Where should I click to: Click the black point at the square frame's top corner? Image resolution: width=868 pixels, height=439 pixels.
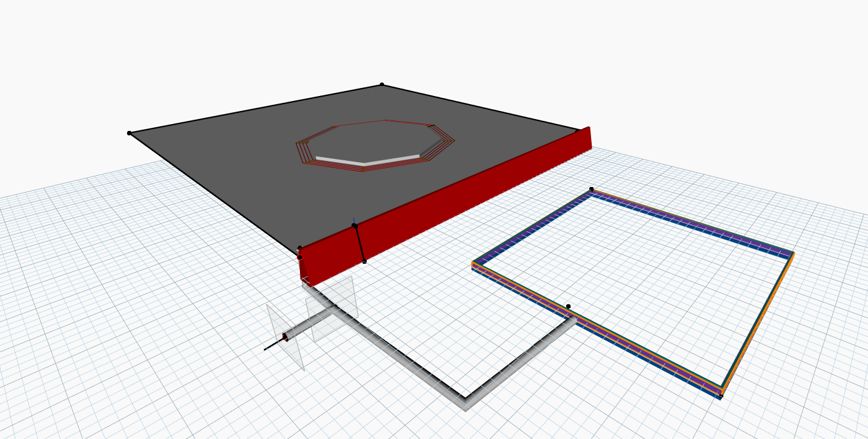pyautogui.click(x=591, y=188)
